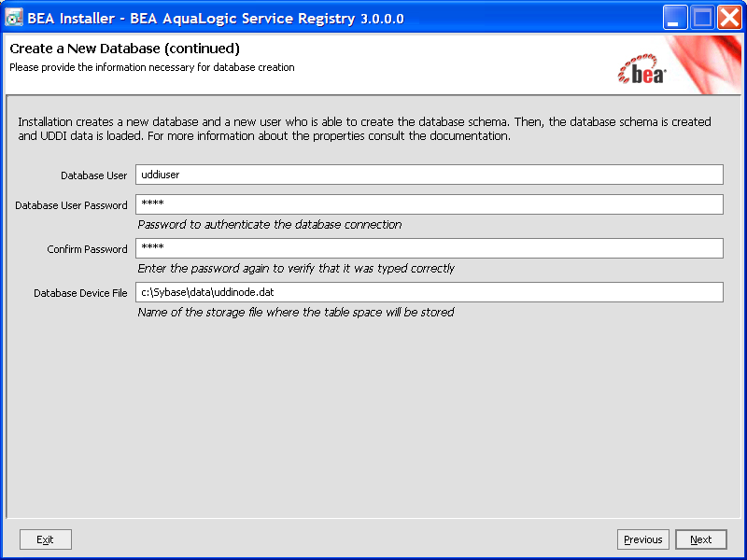
Task: Close the BEA Installer window
Action: click(x=729, y=18)
